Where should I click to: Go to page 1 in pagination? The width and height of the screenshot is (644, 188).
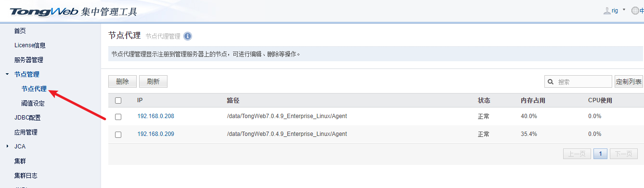coord(600,154)
